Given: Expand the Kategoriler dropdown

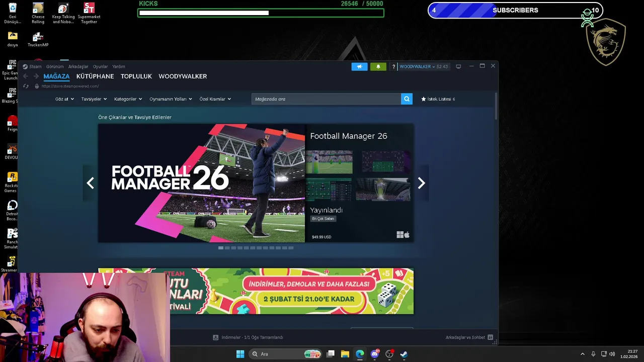Looking at the screenshot, I should (x=128, y=99).
